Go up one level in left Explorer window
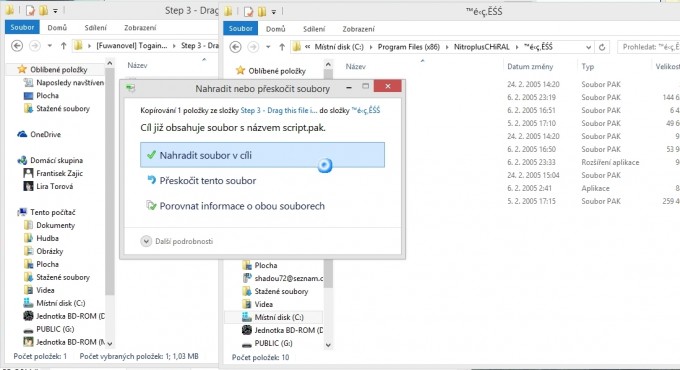Viewport: 680px width, 370px height. pos(64,46)
